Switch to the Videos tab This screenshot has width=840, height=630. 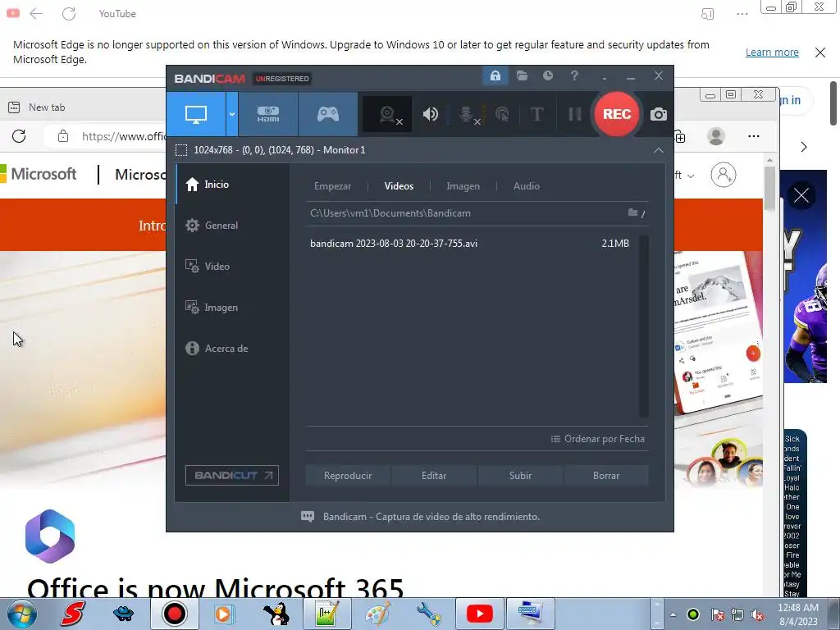pos(399,186)
